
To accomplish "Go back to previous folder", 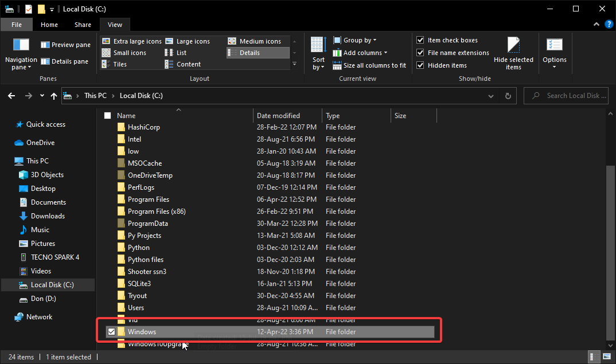I will (x=11, y=96).
